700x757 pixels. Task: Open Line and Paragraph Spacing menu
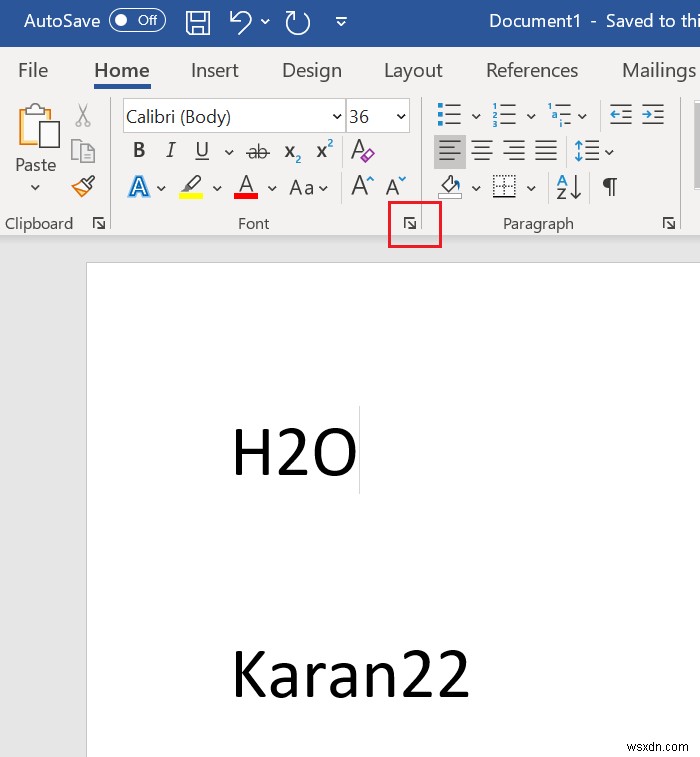[593, 151]
